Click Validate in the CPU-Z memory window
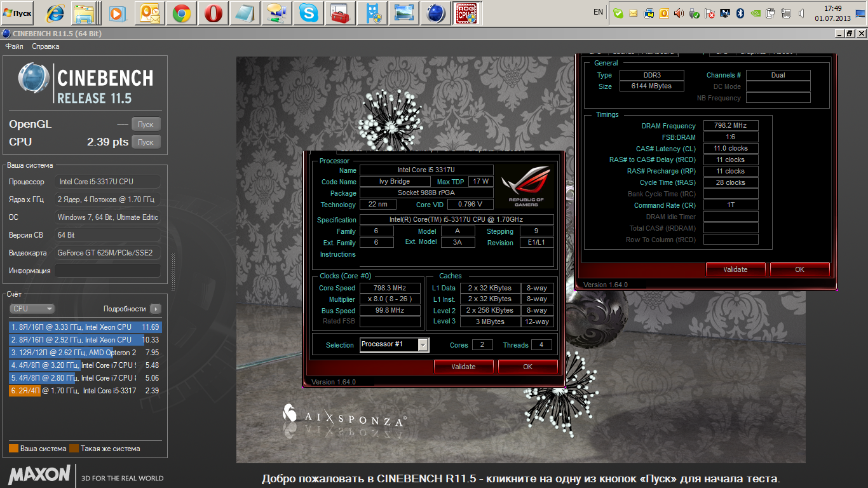 click(735, 269)
